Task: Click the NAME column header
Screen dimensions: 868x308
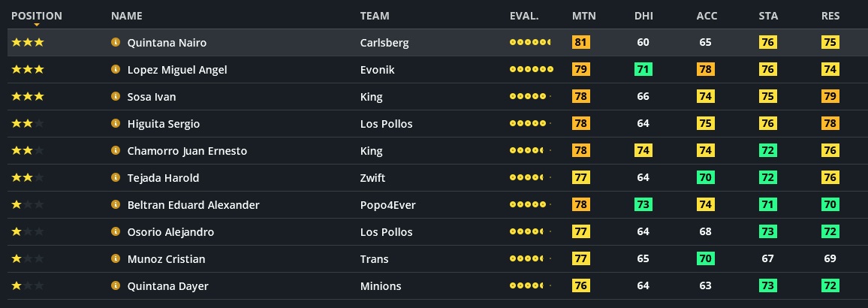Action: pyautogui.click(x=126, y=16)
